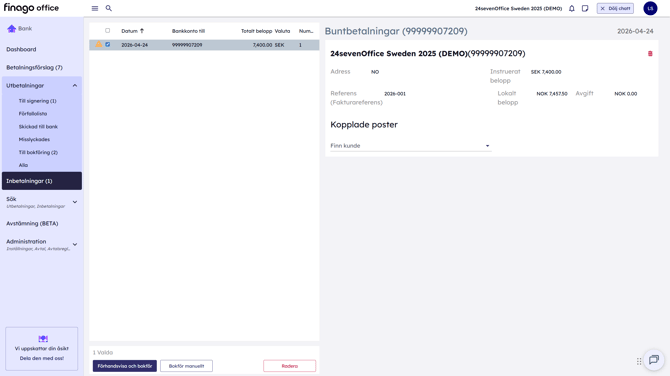Image resolution: width=670 pixels, height=376 pixels.
Task: Open Till bokföring (2)
Action: coord(38,152)
